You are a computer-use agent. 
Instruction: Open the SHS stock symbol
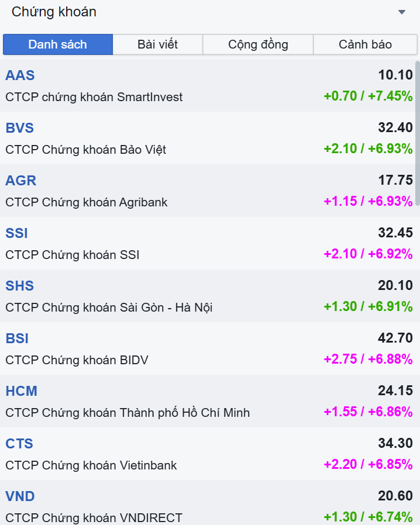[x=19, y=286]
